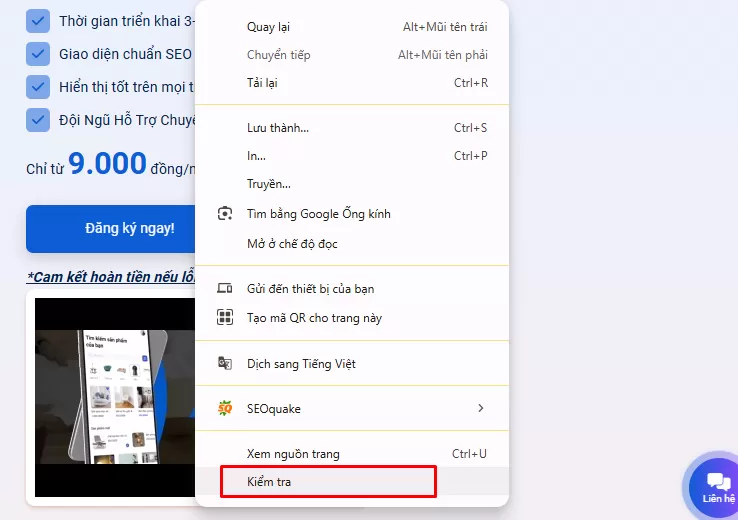Click the phone mockup video thumbnail
This screenshot has width=738, height=520.
(115, 397)
